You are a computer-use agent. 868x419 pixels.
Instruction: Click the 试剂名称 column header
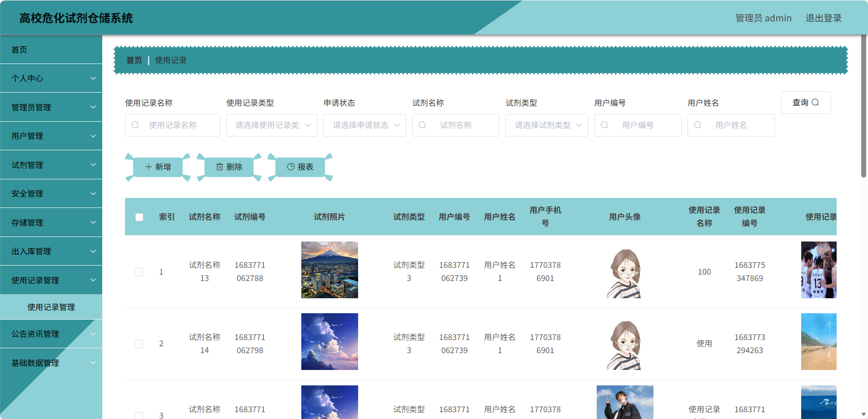pyautogui.click(x=205, y=217)
